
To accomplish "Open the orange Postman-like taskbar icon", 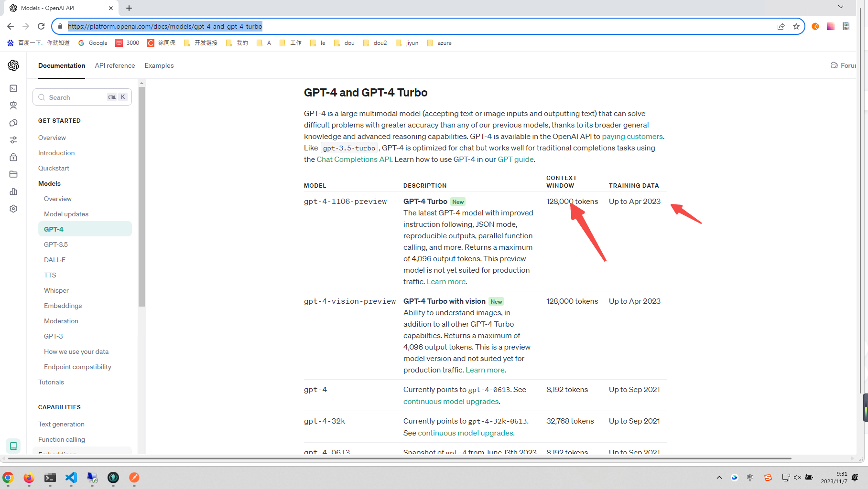I will 134,478.
